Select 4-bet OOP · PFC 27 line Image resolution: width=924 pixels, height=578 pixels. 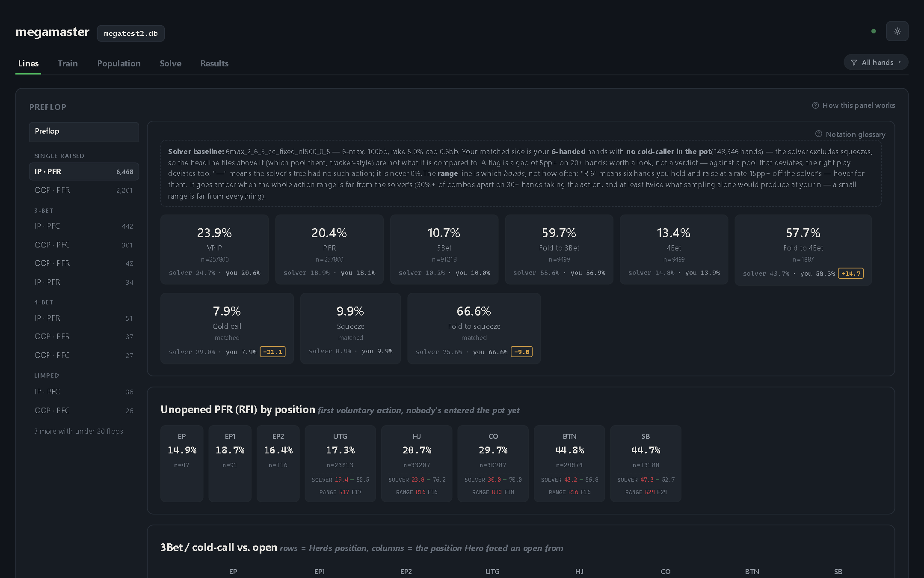pos(84,355)
